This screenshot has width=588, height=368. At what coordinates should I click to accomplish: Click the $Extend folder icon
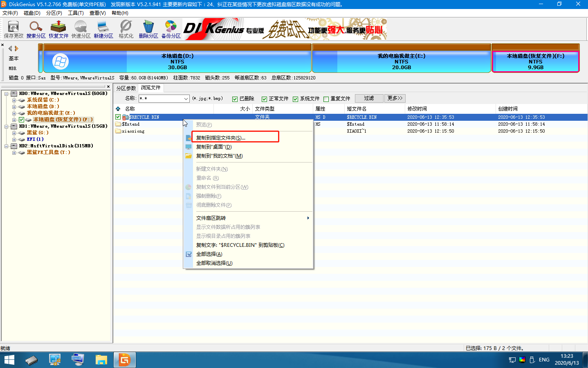point(119,124)
